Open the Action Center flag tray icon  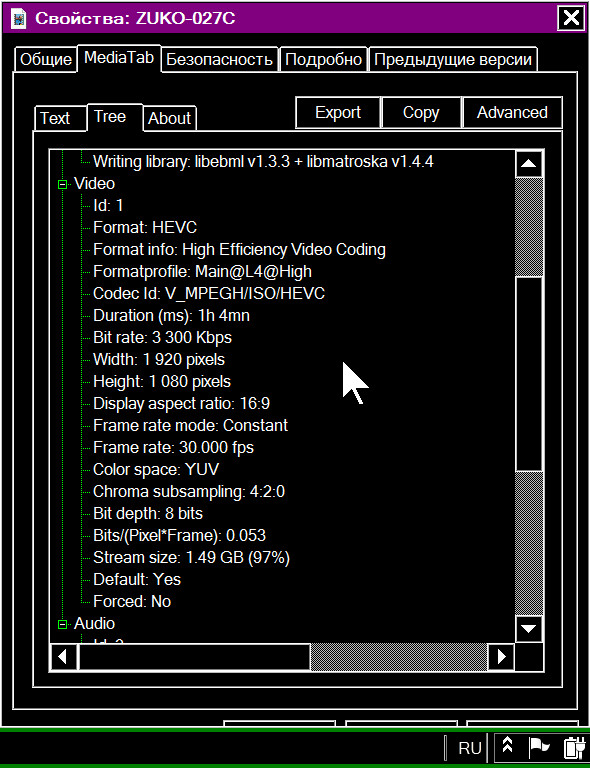pyautogui.click(x=539, y=746)
